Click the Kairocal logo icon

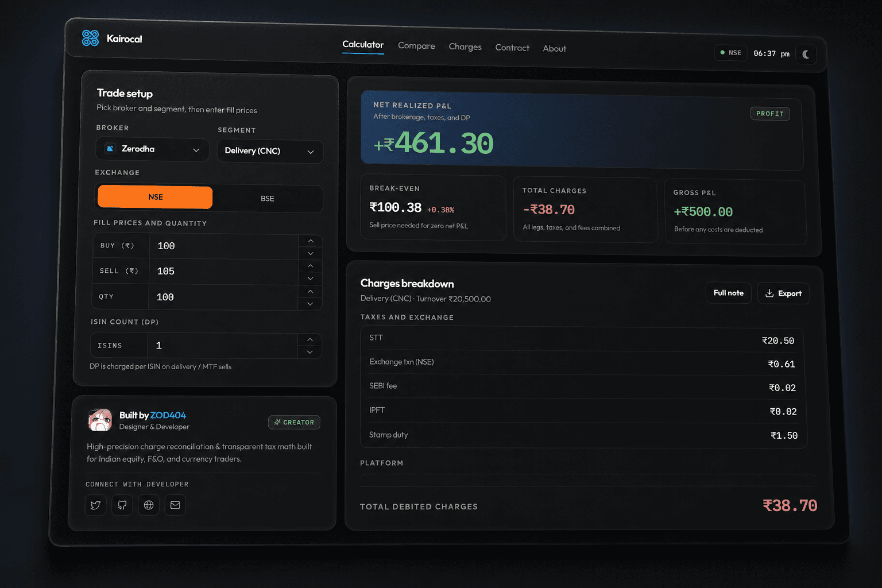[x=91, y=38]
